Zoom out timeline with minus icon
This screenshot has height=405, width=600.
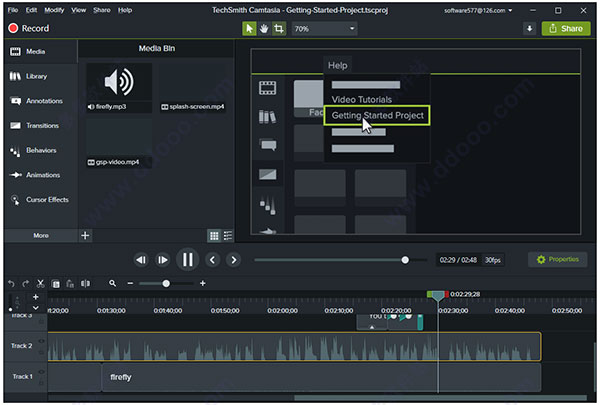[130, 284]
